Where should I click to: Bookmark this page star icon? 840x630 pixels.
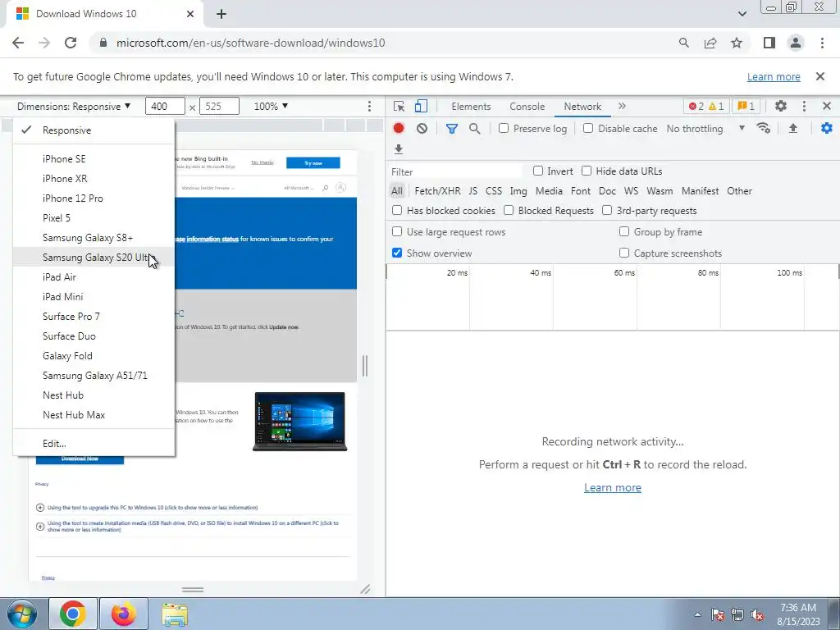737,43
